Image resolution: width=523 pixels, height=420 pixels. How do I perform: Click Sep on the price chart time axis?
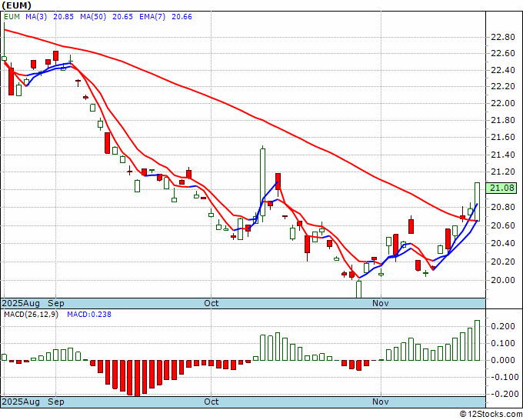[x=56, y=303]
